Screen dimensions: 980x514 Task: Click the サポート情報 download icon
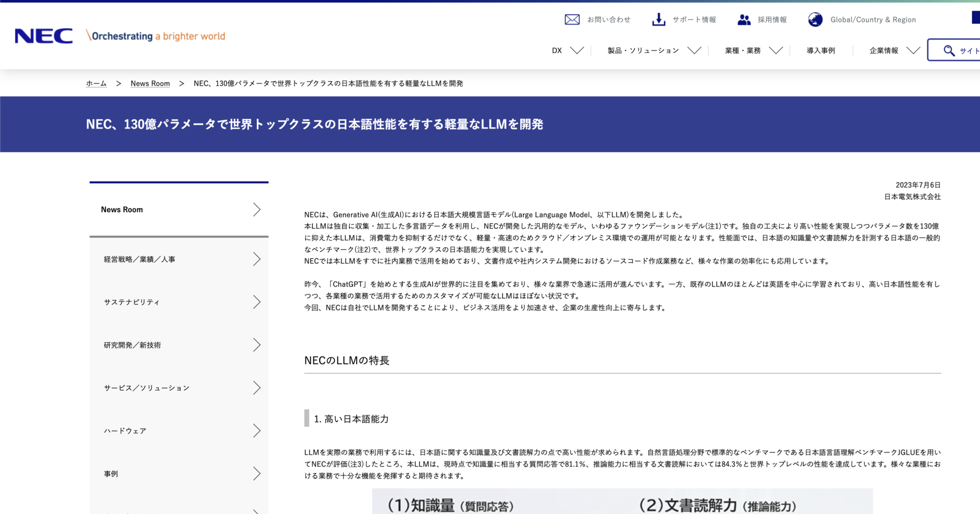658,19
